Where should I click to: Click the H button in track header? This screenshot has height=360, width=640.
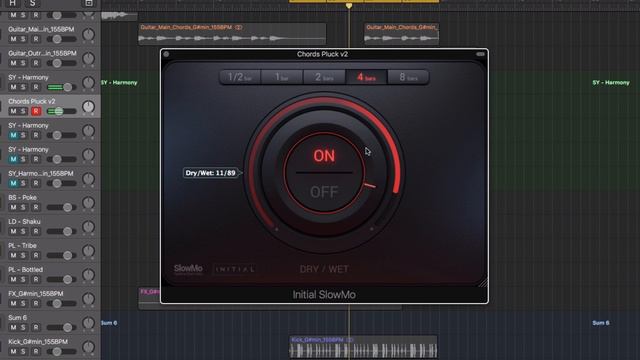pyautogui.click(x=13, y=3)
